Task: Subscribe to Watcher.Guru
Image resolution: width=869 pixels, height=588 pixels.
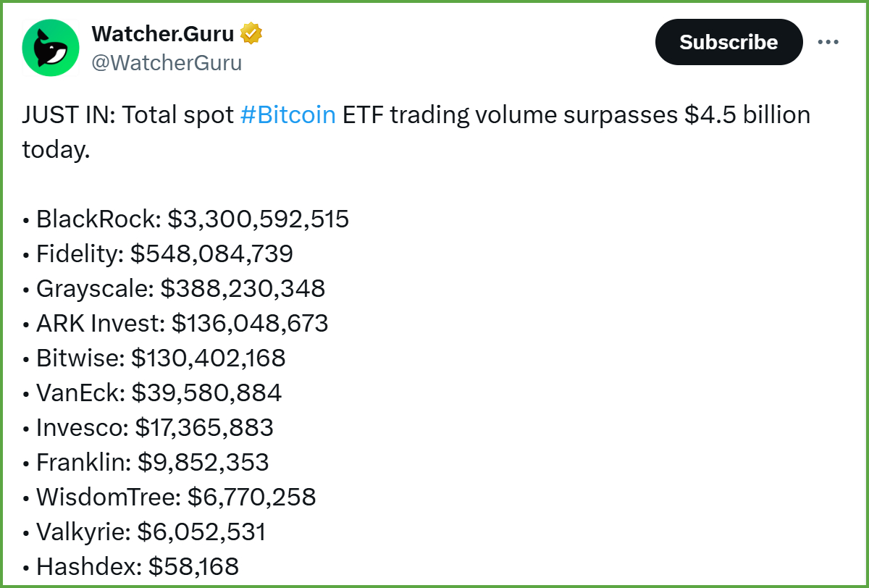Action: [729, 42]
